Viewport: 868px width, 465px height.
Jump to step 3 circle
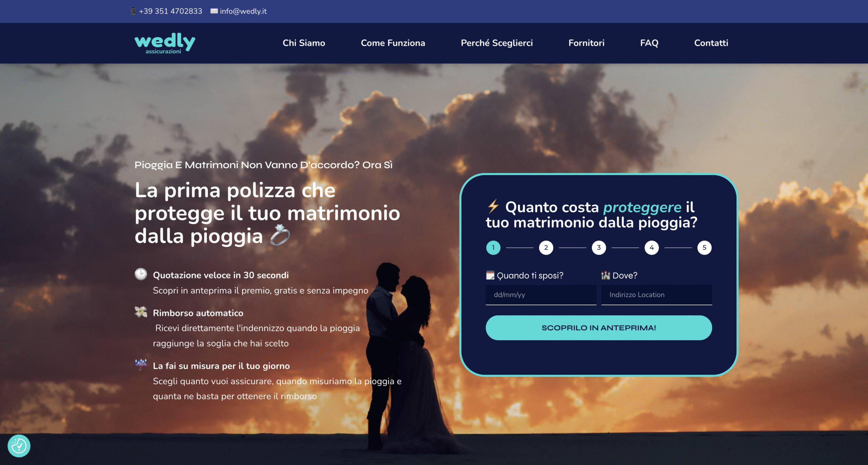click(599, 248)
